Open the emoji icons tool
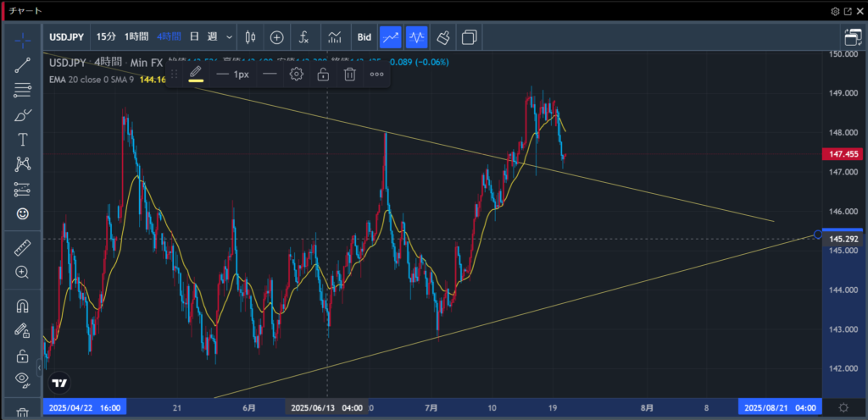The width and height of the screenshot is (868, 420). click(22, 214)
